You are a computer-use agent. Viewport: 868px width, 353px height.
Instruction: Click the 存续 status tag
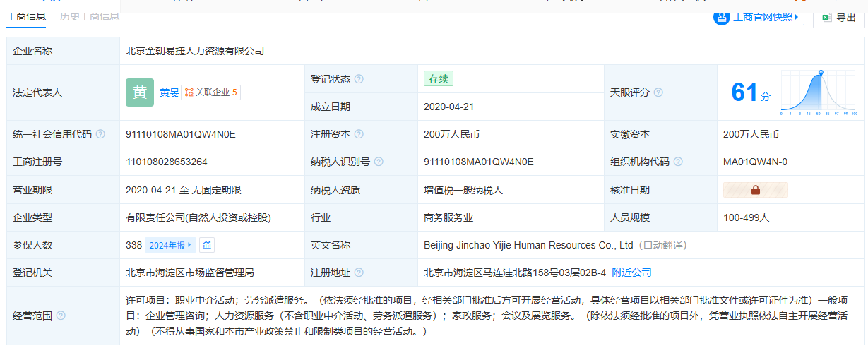pyautogui.click(x=438, y=79)
